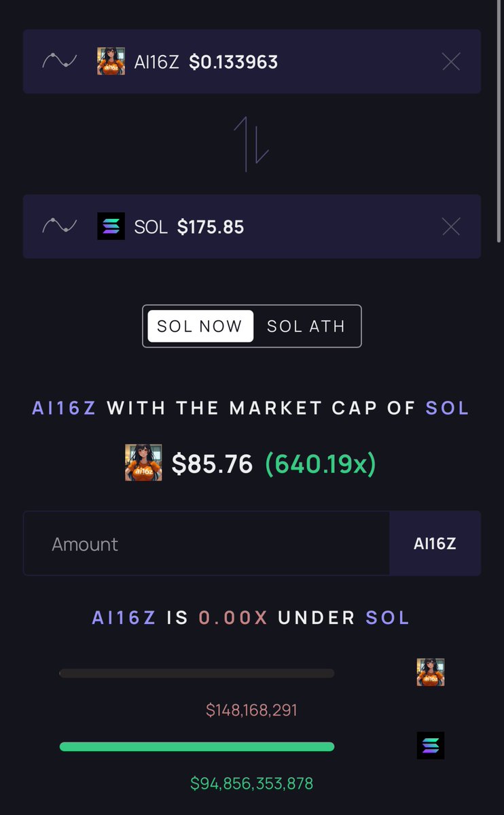504x815 pixels.
Task: Click the Solana logo in the SOL row
Action: tap(111, 226)
